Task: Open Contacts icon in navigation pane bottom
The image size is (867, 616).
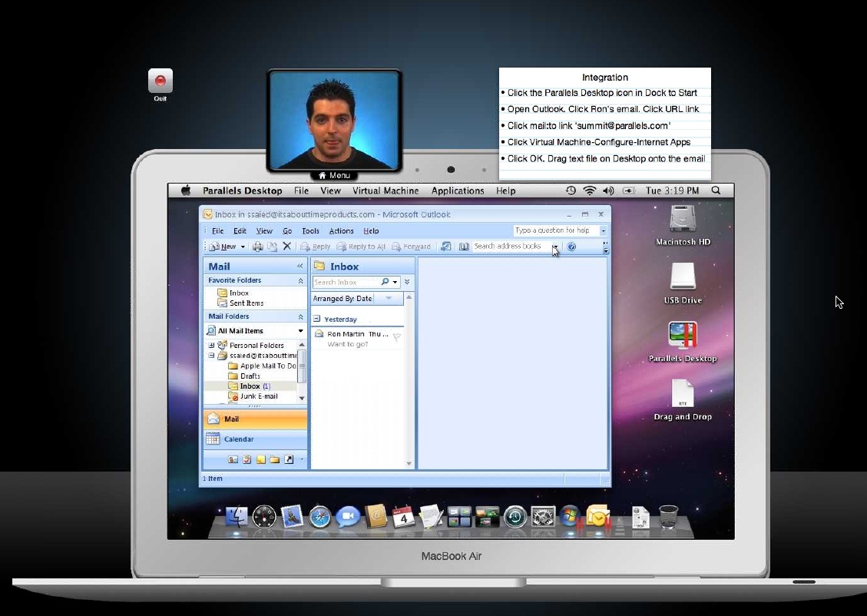Action: 233,459
